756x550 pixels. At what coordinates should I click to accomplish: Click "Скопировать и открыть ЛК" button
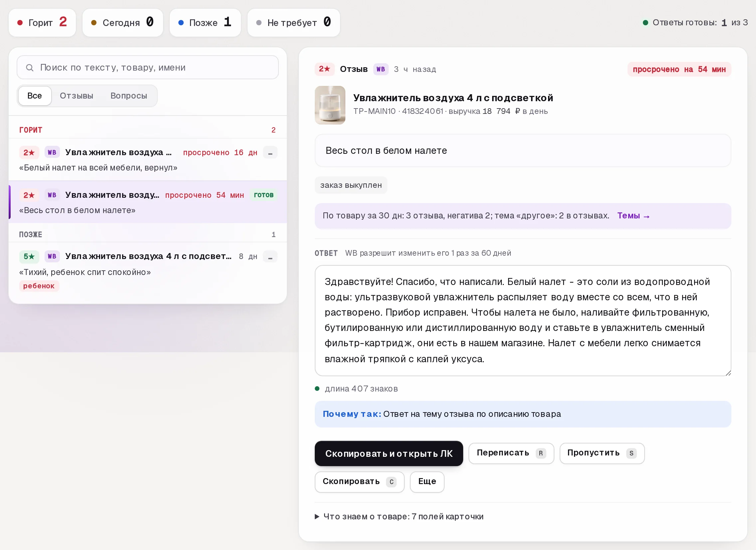(x=389, y=453)
